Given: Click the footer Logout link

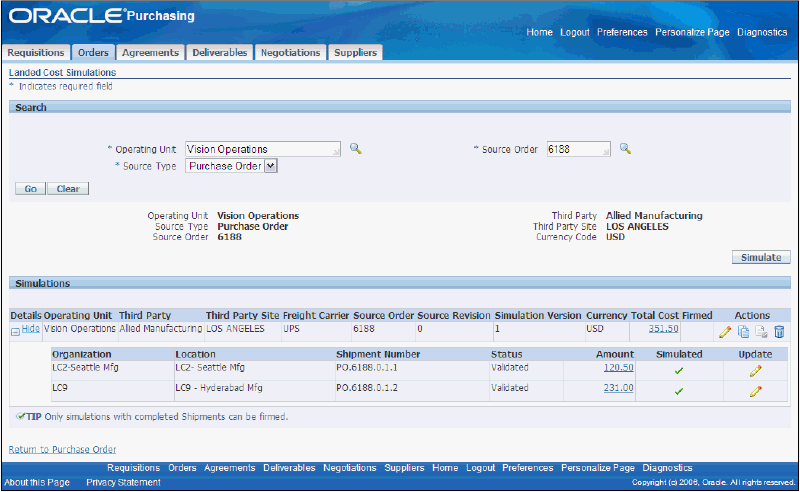Looking at the screenshot, I should [x=481, y=468].
